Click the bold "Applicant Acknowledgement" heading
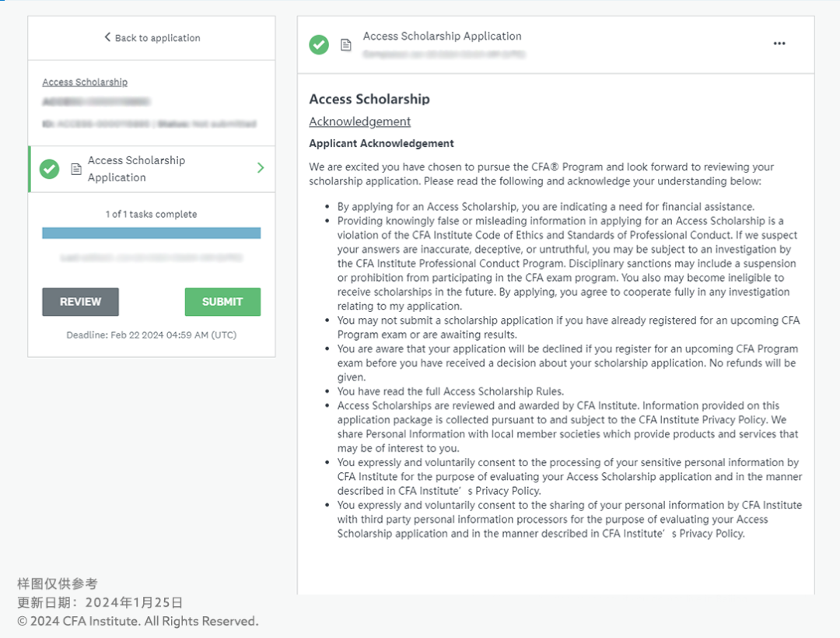 tap(381, 143)
